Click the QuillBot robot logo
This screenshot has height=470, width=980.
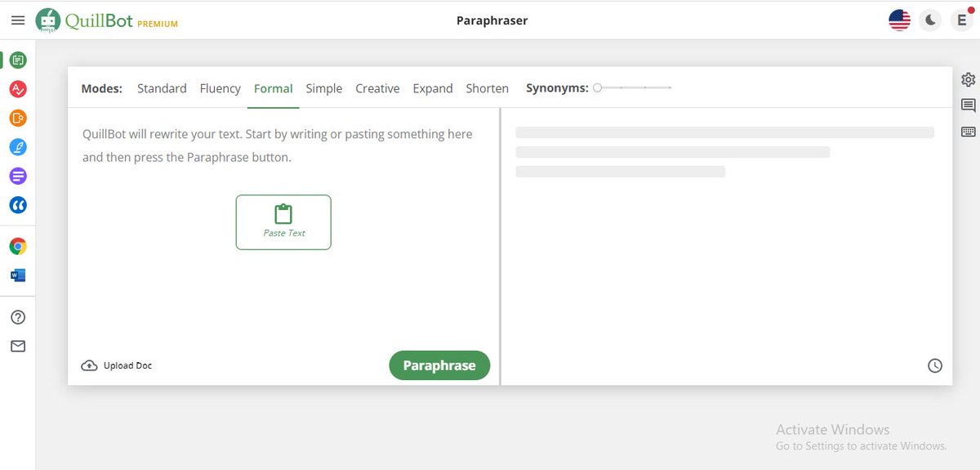49,20
